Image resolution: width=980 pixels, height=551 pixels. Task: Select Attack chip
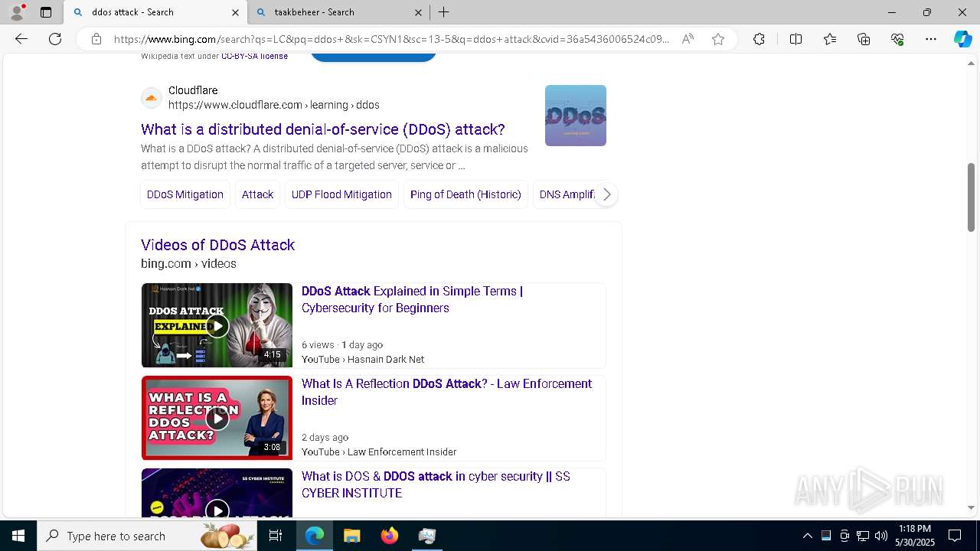pos(257,194)
